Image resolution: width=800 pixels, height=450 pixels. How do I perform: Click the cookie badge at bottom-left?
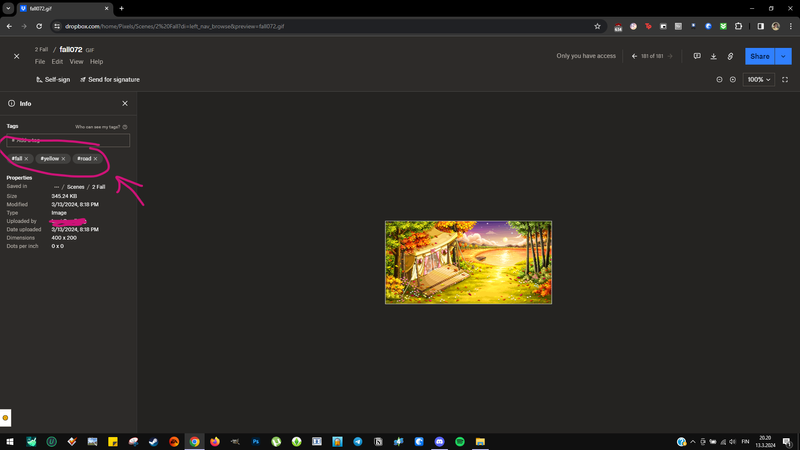pos(6,418)
